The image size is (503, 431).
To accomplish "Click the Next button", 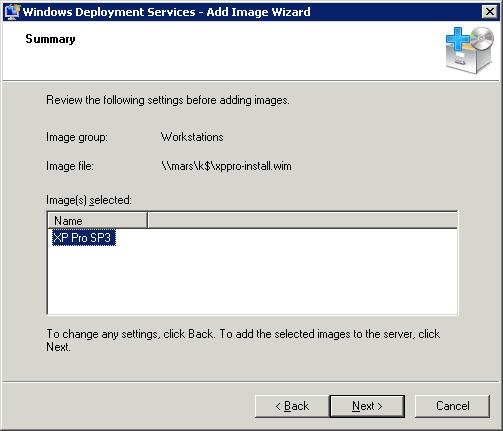I will [367, 406].
